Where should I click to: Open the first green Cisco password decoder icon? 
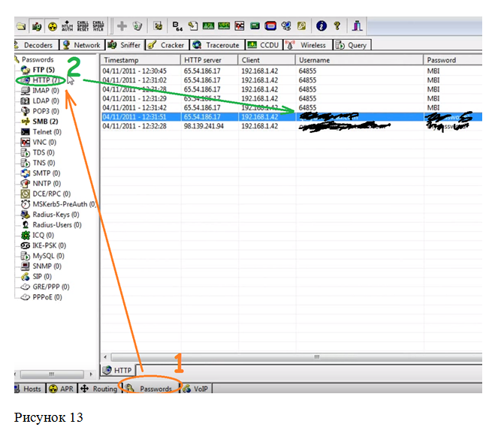coord(208,26)
